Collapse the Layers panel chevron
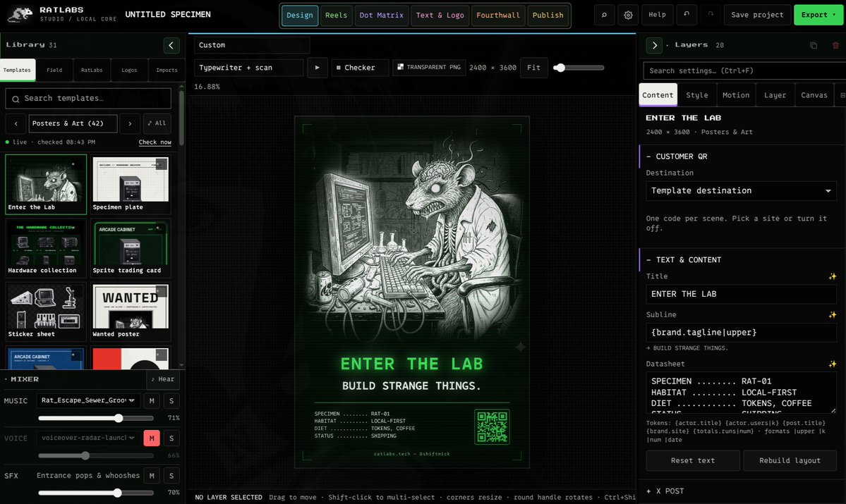The height and width of the screenshot is (504, 846). tap(654, 45)
